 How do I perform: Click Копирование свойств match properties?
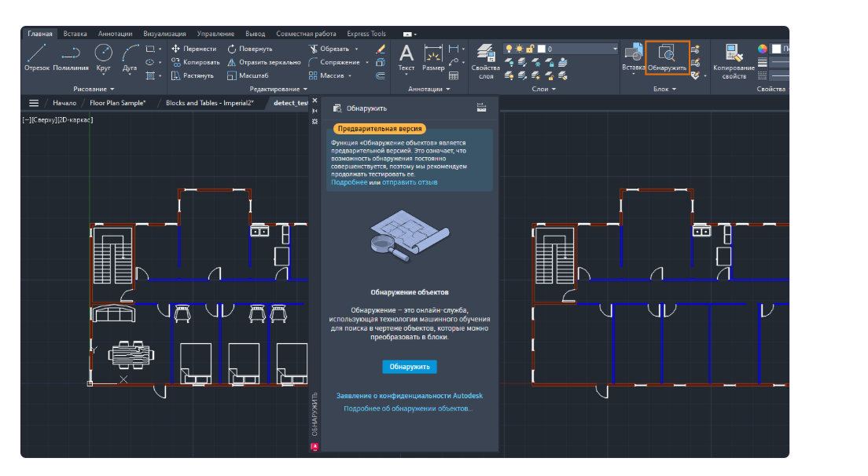click(734, 61)
